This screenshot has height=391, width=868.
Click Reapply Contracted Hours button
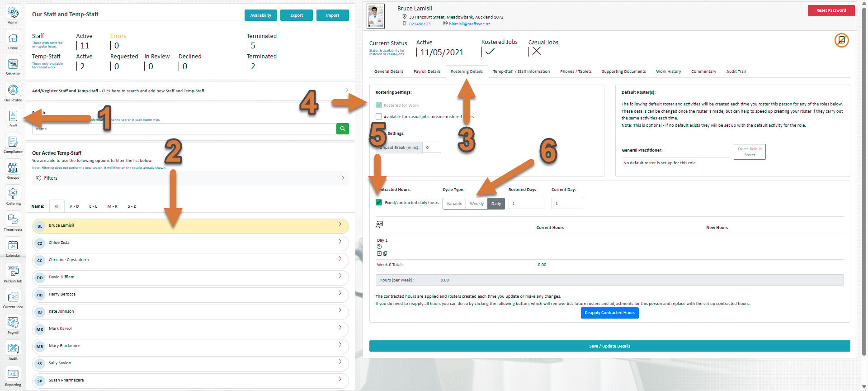pyautogui.click(x=609, y=313)
